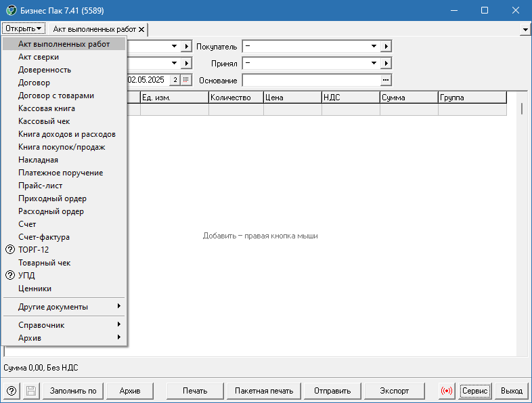Click the floppy disk save icon
Image resolution: width=532 pixels, height=403 pixels.
click(x=31, y=391)
